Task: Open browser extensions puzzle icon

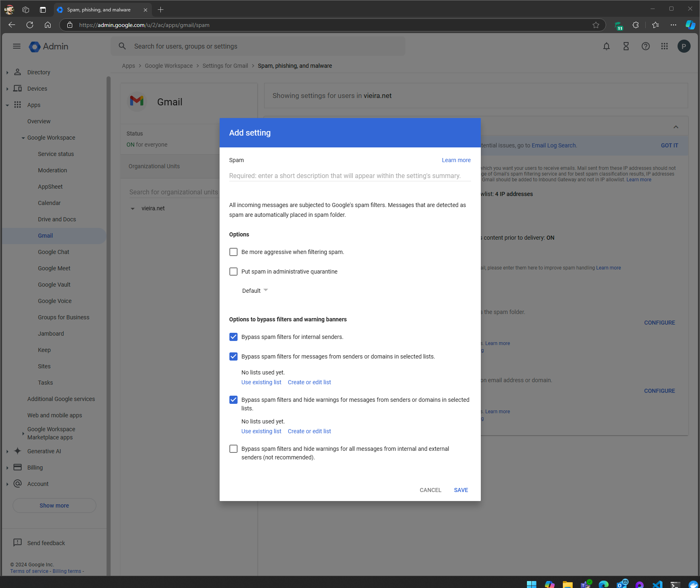Action: click(636, 25)
